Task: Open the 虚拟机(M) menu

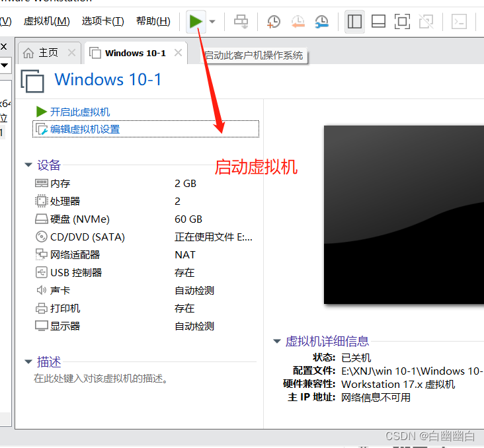Action: coord(46,21)
